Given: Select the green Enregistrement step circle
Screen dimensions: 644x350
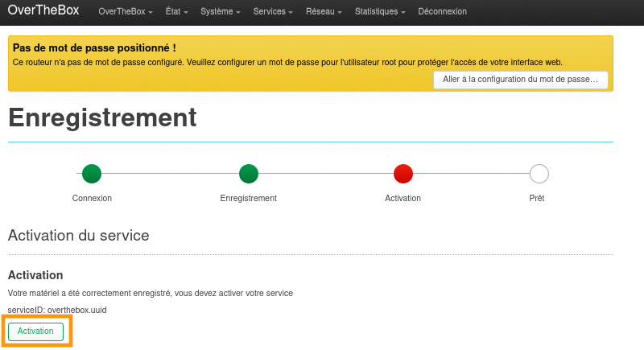Looking at the screenshot, I should click(x=249, y=173).
